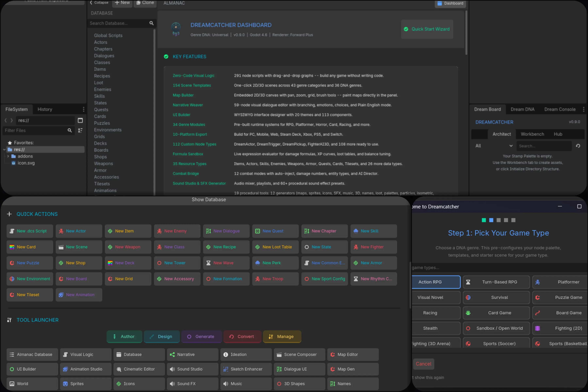
Task: Toggle split mode icon next to res:// path
Action: 80,121
